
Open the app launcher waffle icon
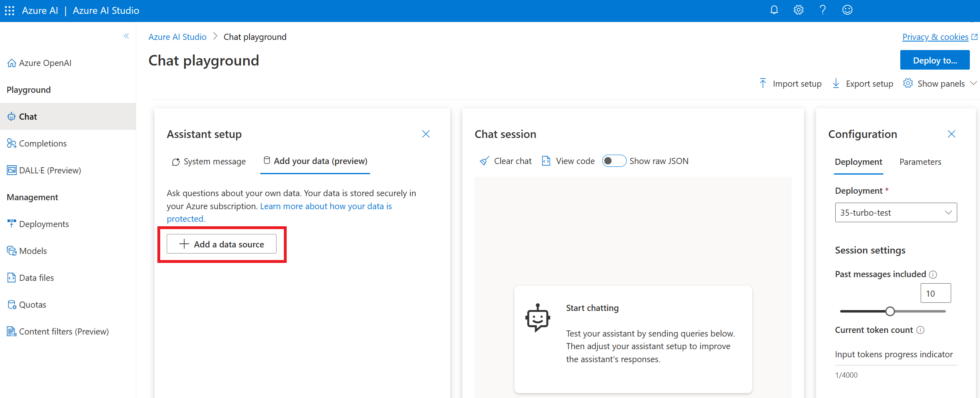click(10, 11)
